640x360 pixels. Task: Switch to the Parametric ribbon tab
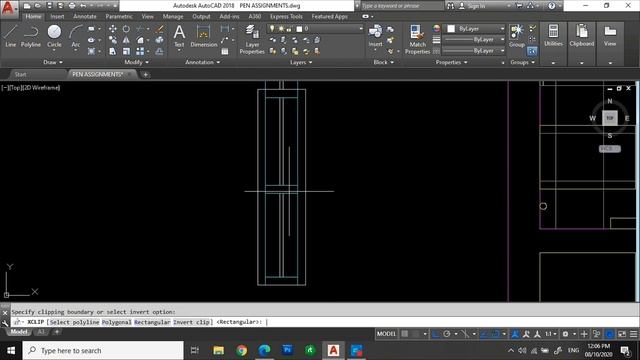119,16
